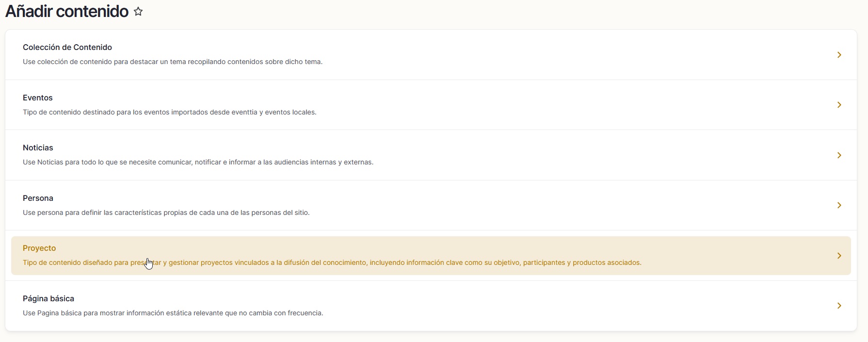Screen dimensions: 868x342
Task: Click the chevron arrow in the Eventos row
Action: [839, 105]
